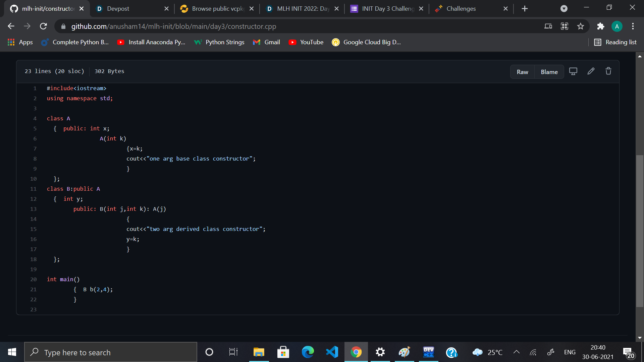Image resolution: width=644 pixels, height=362 pixels.
Task: Reload the page with refresh icon
Action: (x=43, y=26)
